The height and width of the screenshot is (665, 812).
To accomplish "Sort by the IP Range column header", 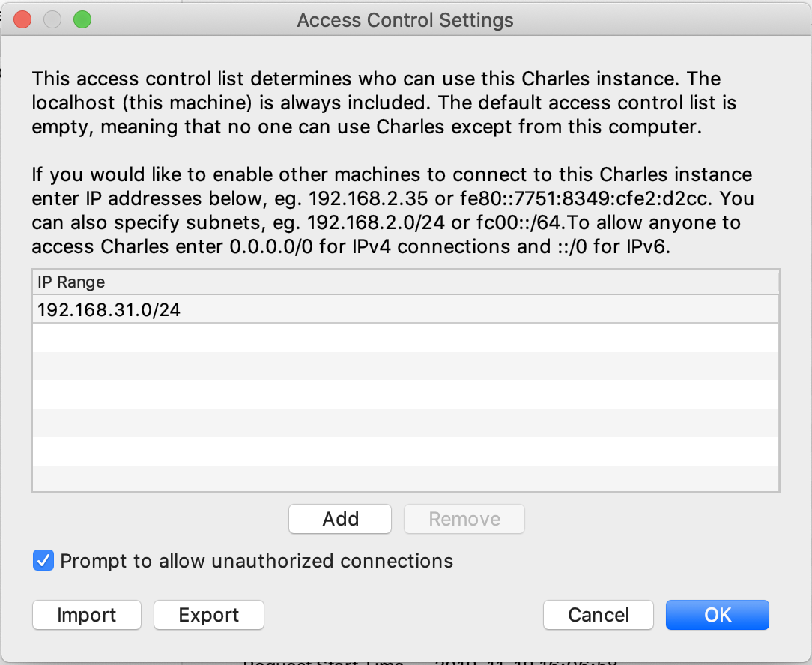I will (405, 282).
